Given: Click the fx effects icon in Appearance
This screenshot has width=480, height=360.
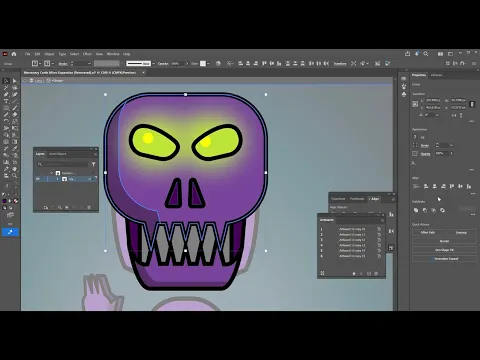Looking at the screenshot, I should tap(414, 163).
